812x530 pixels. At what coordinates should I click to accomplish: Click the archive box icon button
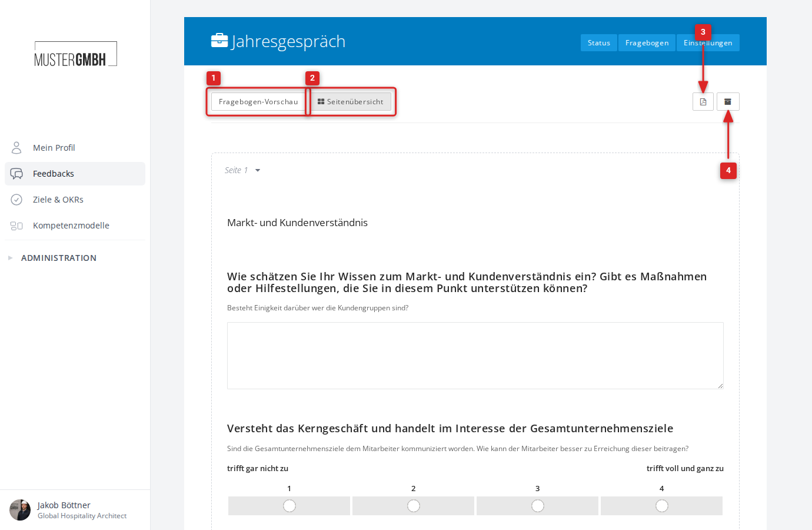click(728, 102)
